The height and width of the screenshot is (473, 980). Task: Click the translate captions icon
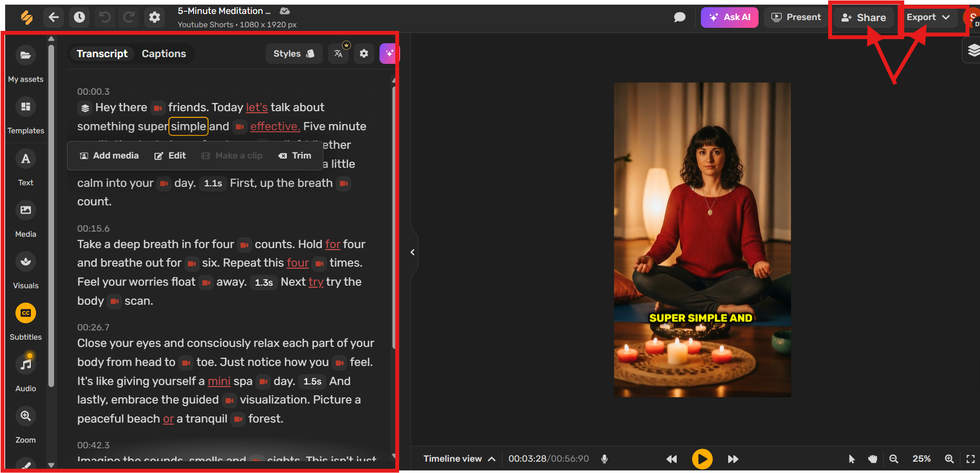click(x=338, y=54)
